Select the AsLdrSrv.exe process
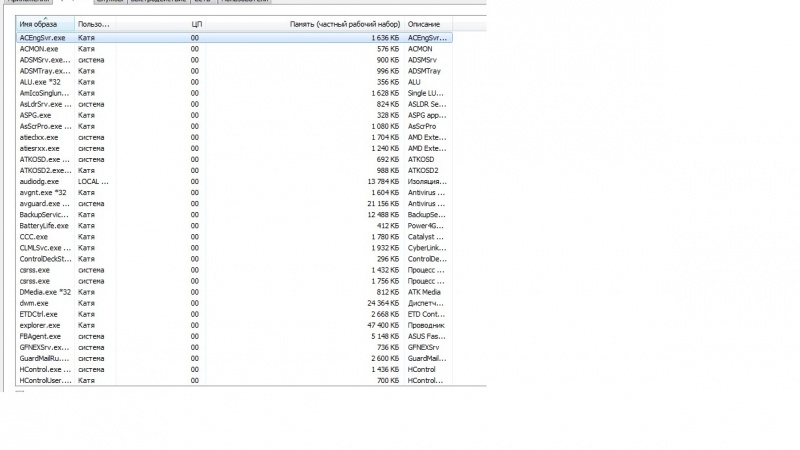Screen dimensions: 800x450 tap(234, 104)
